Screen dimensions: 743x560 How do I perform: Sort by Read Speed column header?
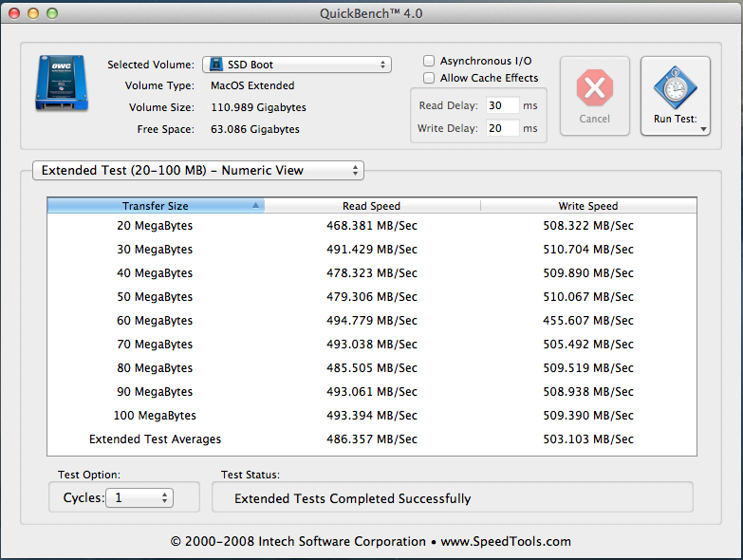pyautogui.click(x=372, y=206)
